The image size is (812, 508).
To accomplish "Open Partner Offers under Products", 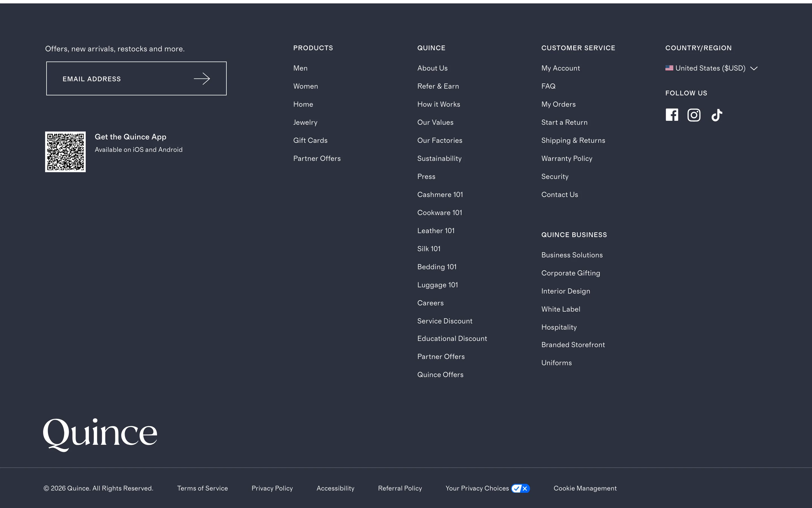I will 317,159.
